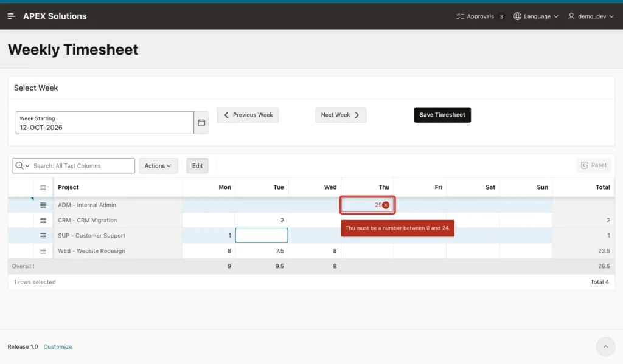Click the 7.5 Tue cell for Website Redesign
Viewport: 623px width, 364px height.
262,251
